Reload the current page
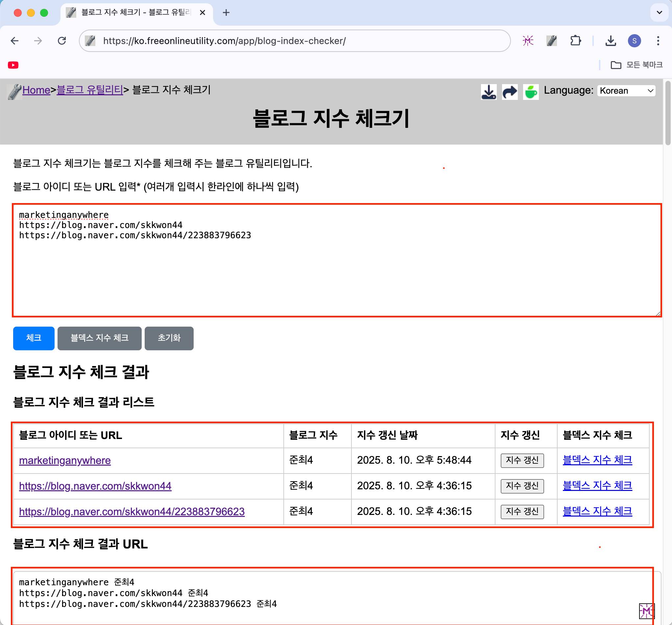672x625 pixels. coord(62,41)
